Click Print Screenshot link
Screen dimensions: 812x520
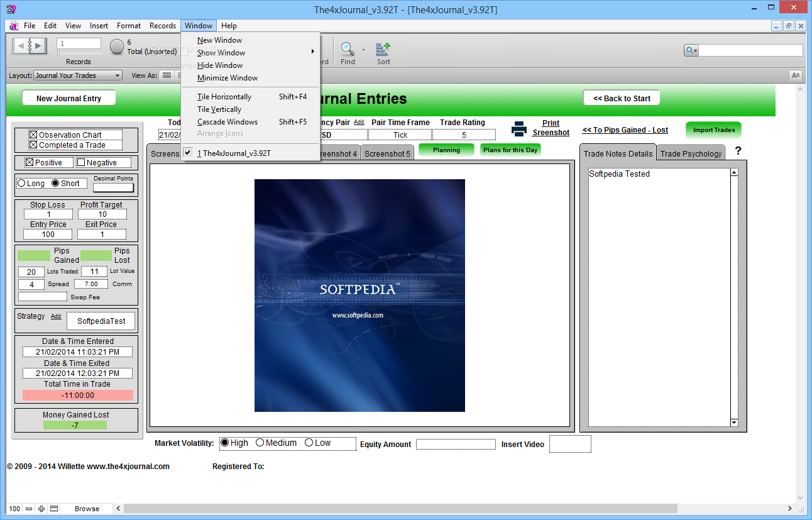tap(551, 128)
